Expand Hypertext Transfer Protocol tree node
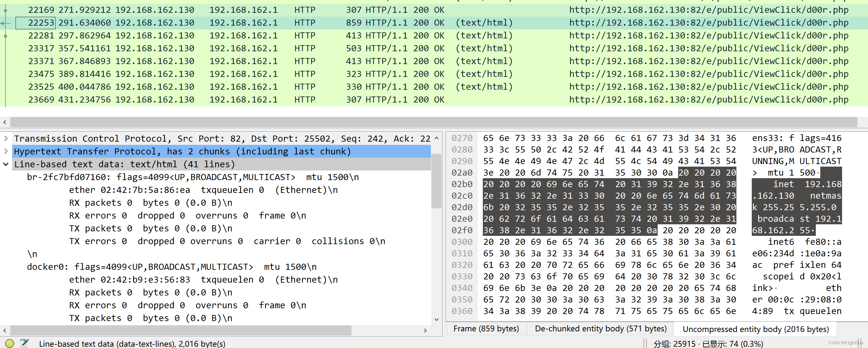This screenshot has width=868, height=348. click(x=6, y=151)
